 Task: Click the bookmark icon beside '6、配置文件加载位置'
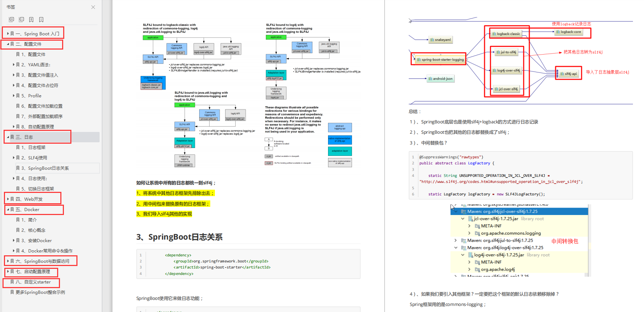pos(18,106)
